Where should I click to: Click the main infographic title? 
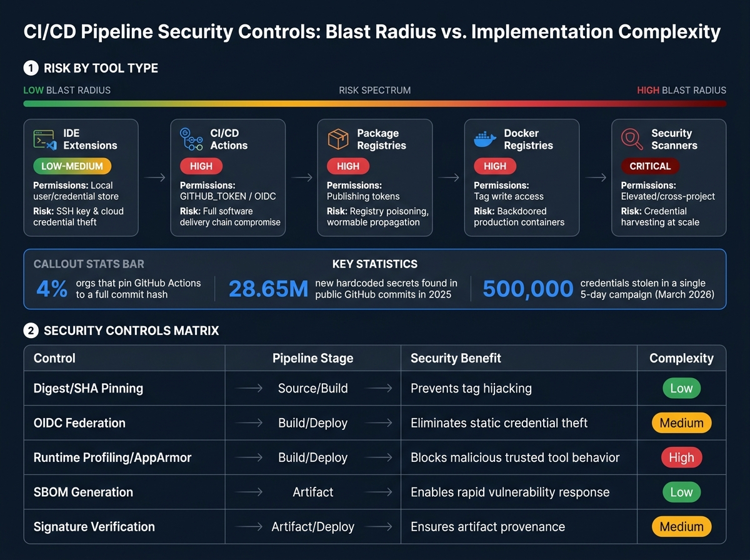372,32
